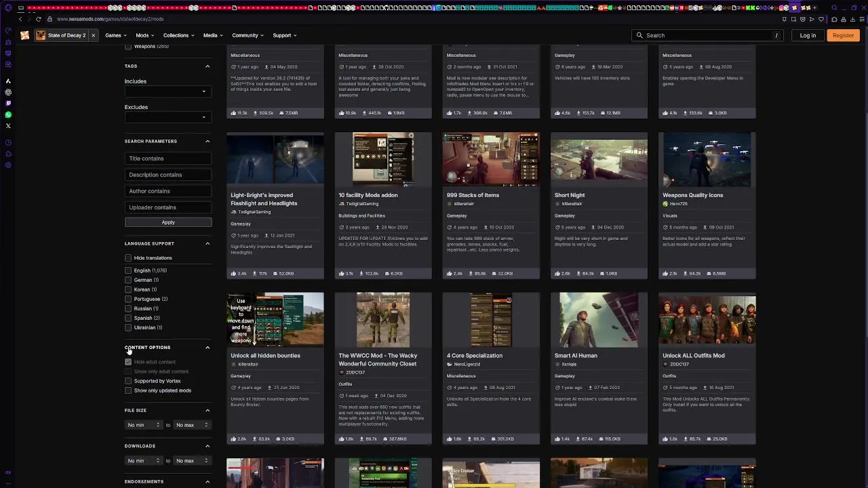
Task: Click the Nexus Mods logo icon
Action: [25, 35]
